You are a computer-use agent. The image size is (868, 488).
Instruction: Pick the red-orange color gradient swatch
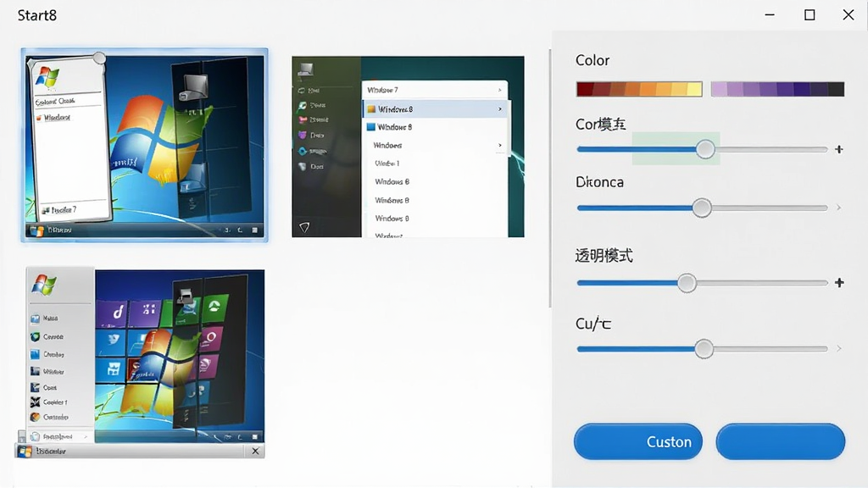tap(639, 89)
